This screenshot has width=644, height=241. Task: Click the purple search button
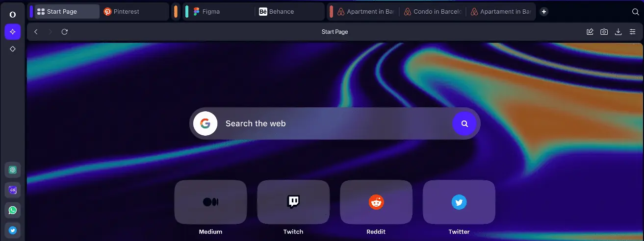click(x=464, y=123)
